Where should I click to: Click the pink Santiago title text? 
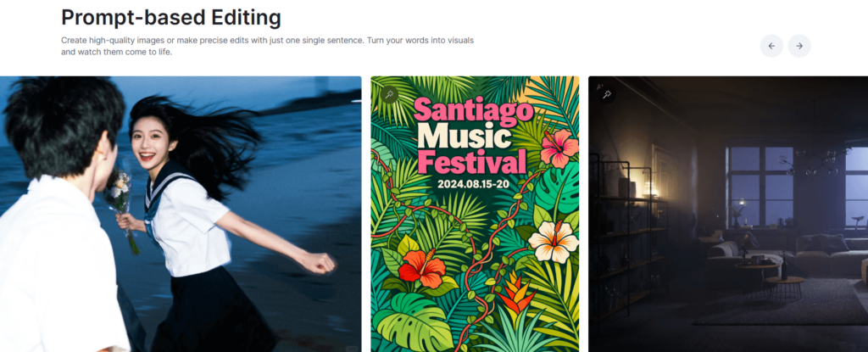[475, 109]
